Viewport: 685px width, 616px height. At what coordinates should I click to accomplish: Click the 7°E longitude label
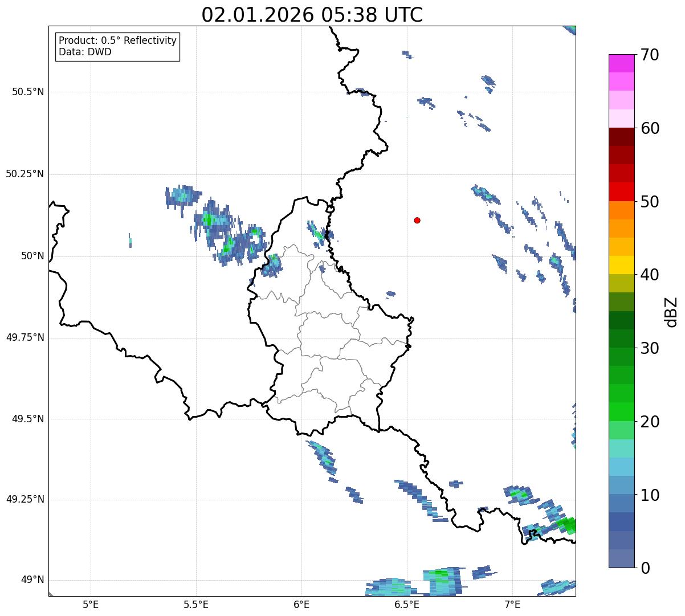512,604
